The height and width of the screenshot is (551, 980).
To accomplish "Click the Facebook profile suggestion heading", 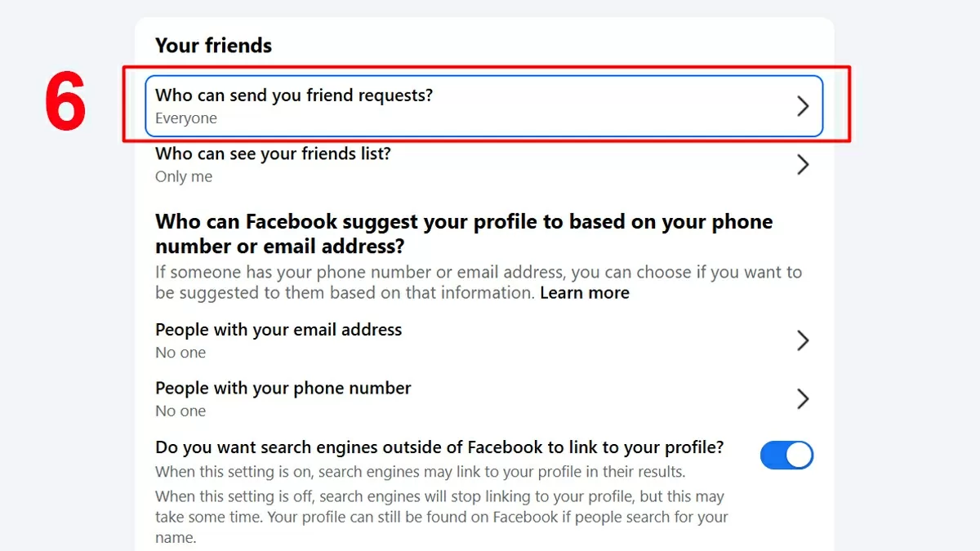I will [463, 233].
